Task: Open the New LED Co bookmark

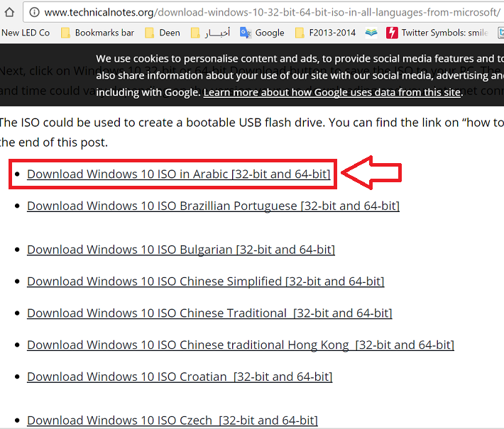Action: 26,33
